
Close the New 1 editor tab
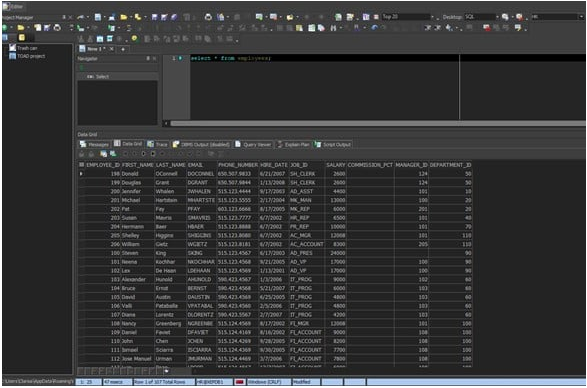point(112,49)
